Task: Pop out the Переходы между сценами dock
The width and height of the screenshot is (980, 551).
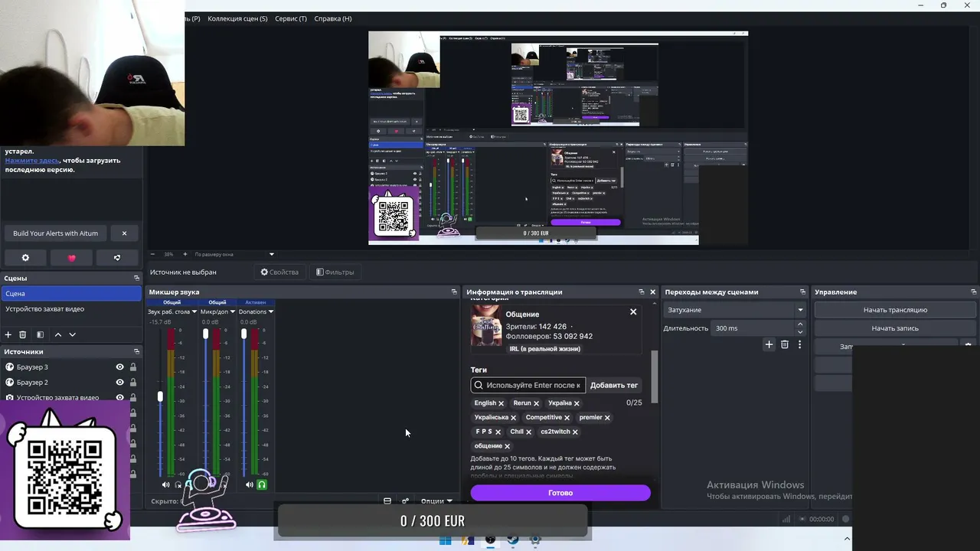Action: 802,292
